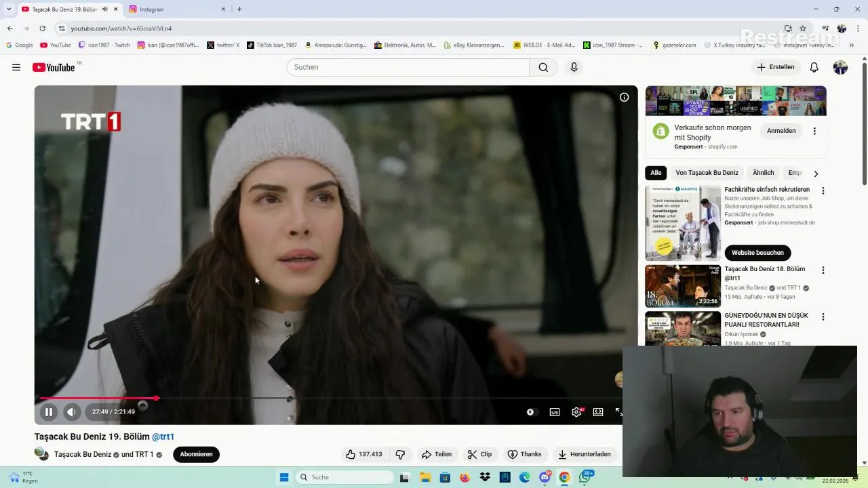Dislike the video via the thumbs-down icon
The width and height of the screenshot is (868, 488).
point(400,454)
